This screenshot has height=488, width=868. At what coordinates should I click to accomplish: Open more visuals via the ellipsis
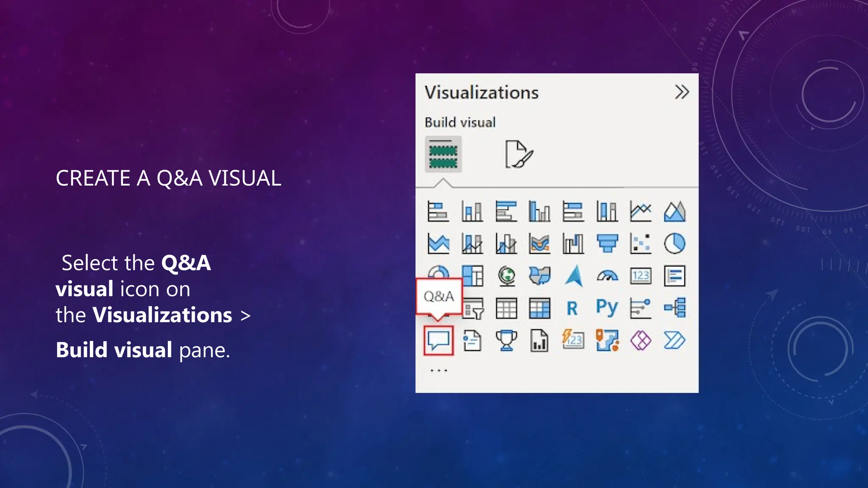[439, 371]
